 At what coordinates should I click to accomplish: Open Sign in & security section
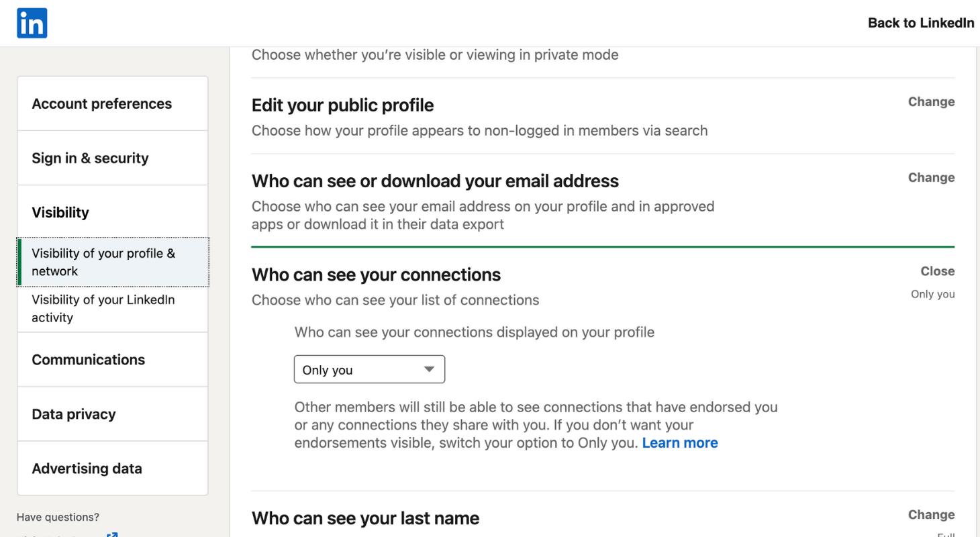pos(113,158)
